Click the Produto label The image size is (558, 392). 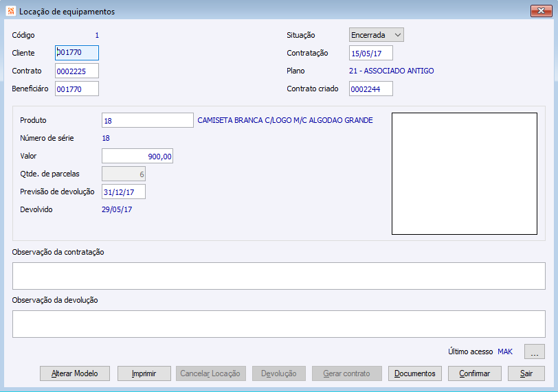tap(33, 120)
